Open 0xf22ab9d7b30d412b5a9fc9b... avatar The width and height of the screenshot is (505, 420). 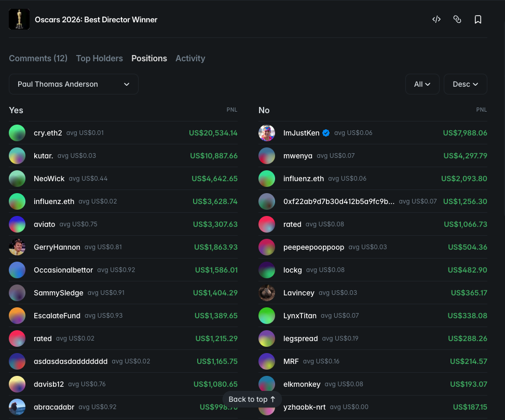click(267, 201)
